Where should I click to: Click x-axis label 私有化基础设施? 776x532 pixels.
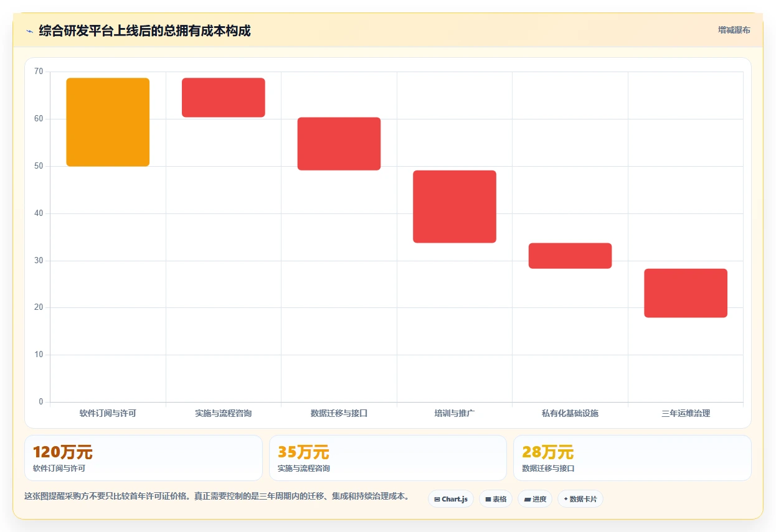click(570, 413)
